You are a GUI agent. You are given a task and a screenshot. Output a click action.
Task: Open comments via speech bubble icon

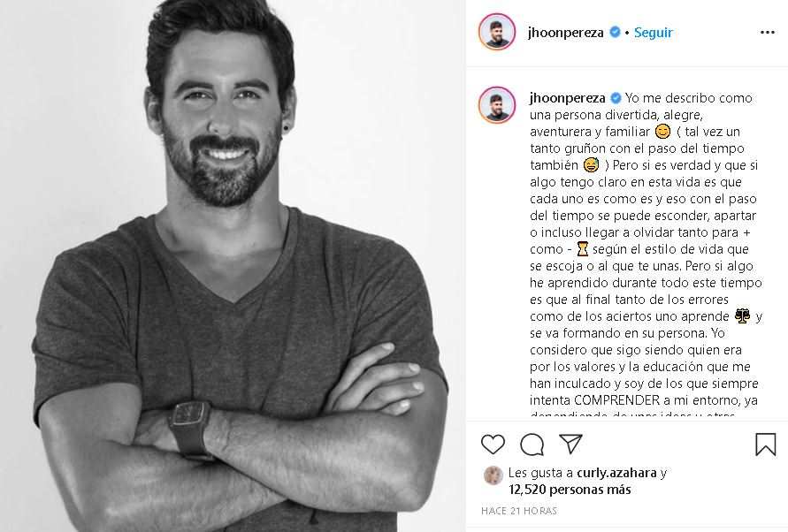[532, 445]
